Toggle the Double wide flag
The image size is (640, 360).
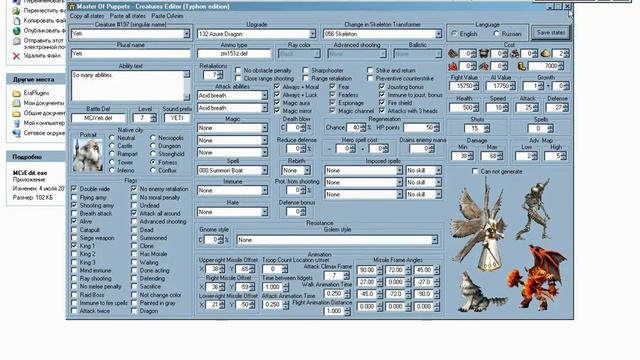[74, 189]
